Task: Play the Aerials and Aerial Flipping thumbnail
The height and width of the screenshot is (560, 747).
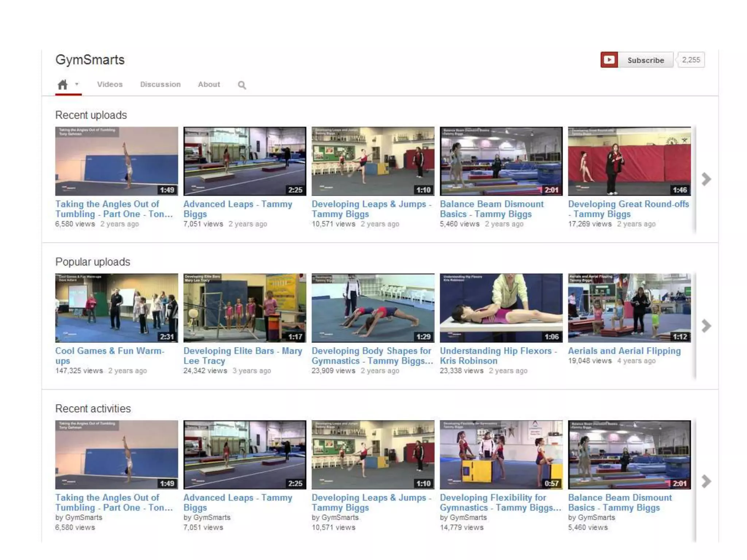Action: [629, 308]
